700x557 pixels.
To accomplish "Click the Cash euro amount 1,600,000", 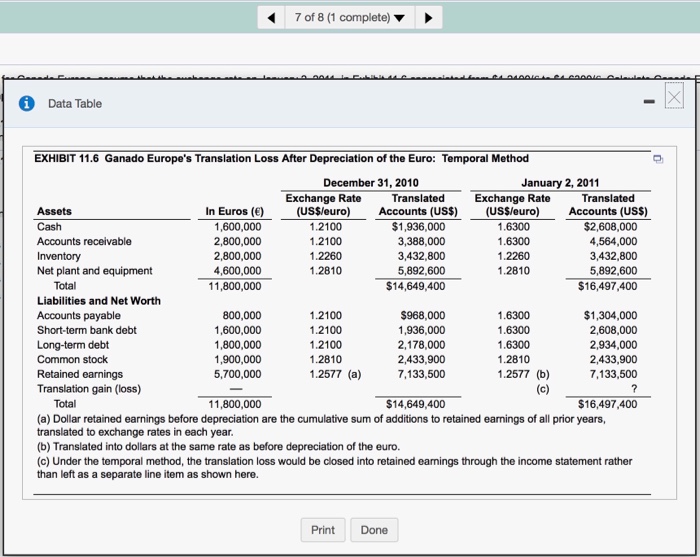I will click(x=237, y=227).
